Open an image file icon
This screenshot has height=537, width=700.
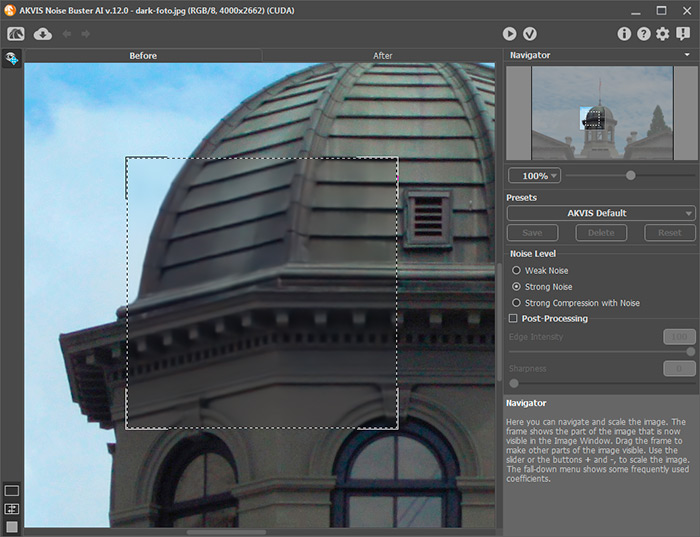pos(16,34)
